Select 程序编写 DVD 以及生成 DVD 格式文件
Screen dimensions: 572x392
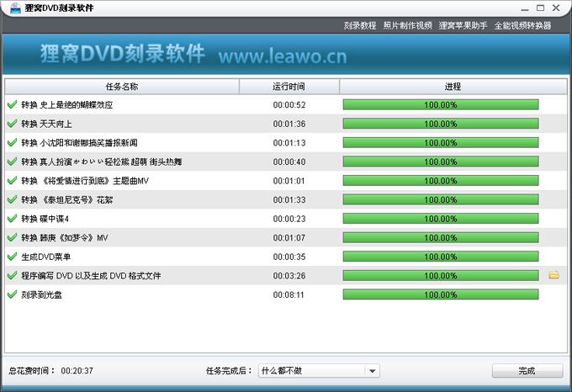[x=91, y=276]
